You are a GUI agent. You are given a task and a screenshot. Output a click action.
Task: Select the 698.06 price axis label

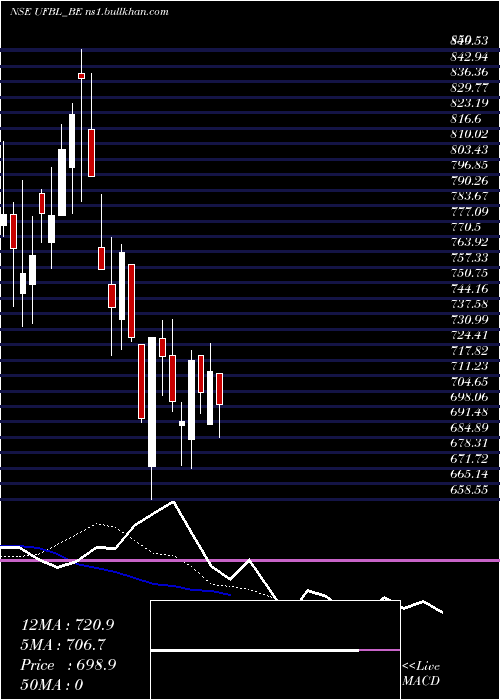469,397
